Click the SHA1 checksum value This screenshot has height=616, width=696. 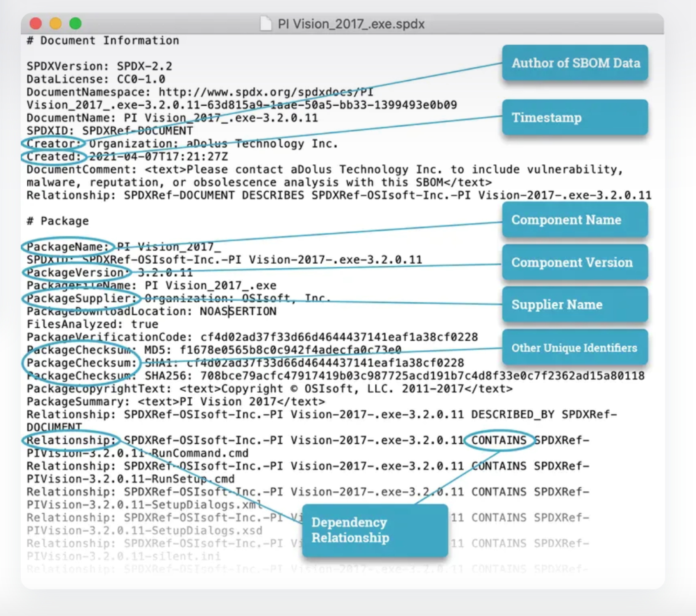[325, 363]
